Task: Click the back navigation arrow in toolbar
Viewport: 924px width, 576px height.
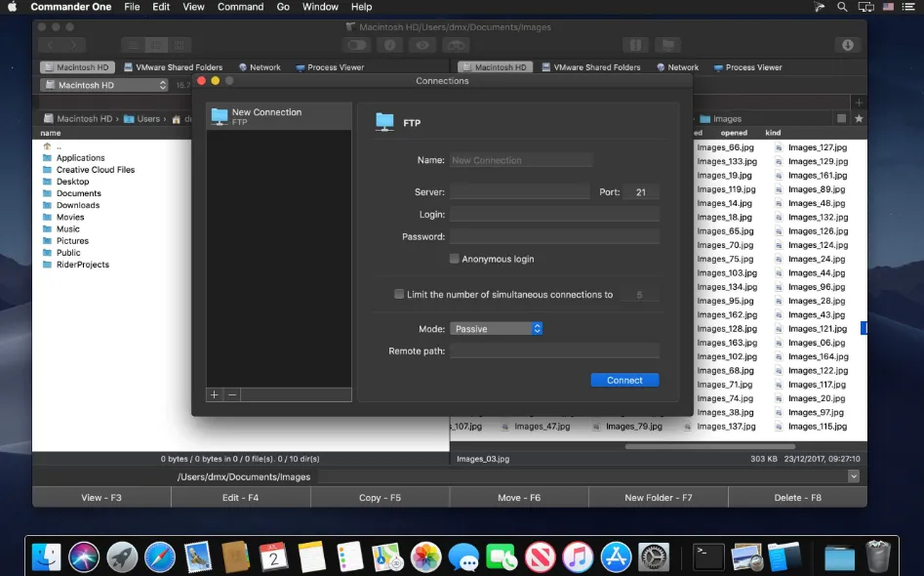Action: point(50,45)
